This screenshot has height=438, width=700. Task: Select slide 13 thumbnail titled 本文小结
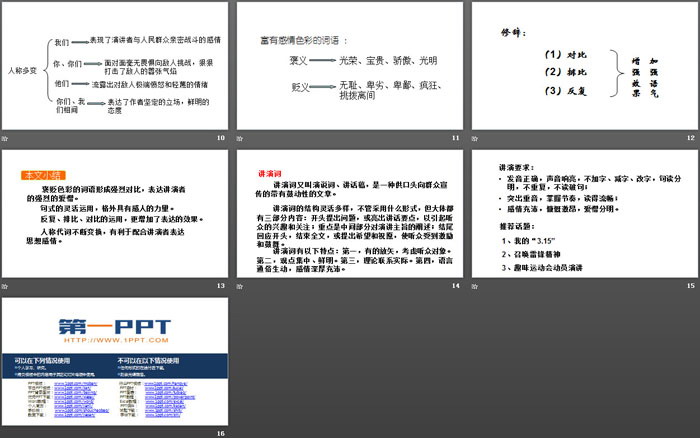(x=115, y=213)
